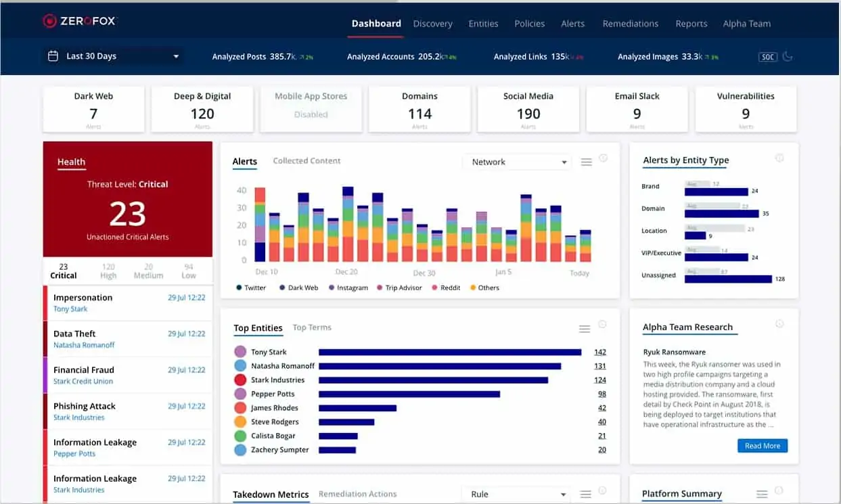Click the Read More button
This screenshot has width=841, height=504.
coord(762,446)
